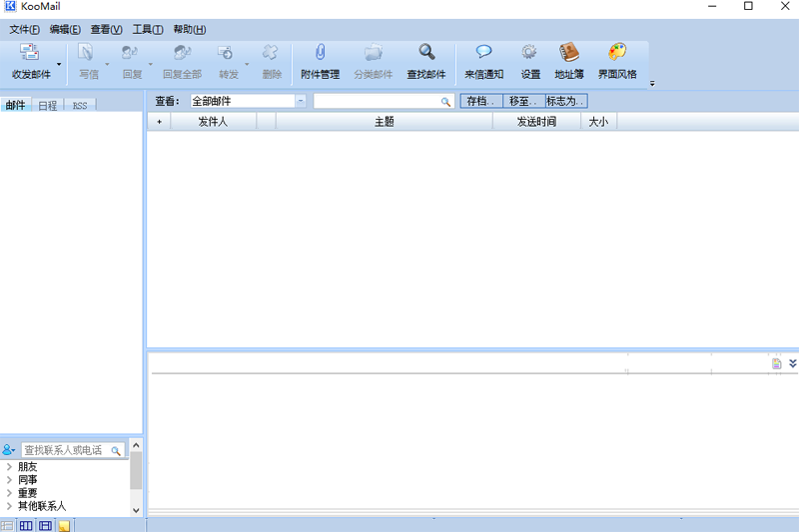Open 设置 settings gear
The image size is (799, 532).
[530, 54]
